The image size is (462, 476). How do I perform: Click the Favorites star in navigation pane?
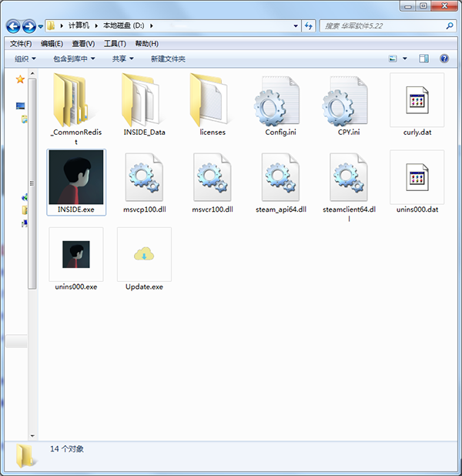click(20, 79)
